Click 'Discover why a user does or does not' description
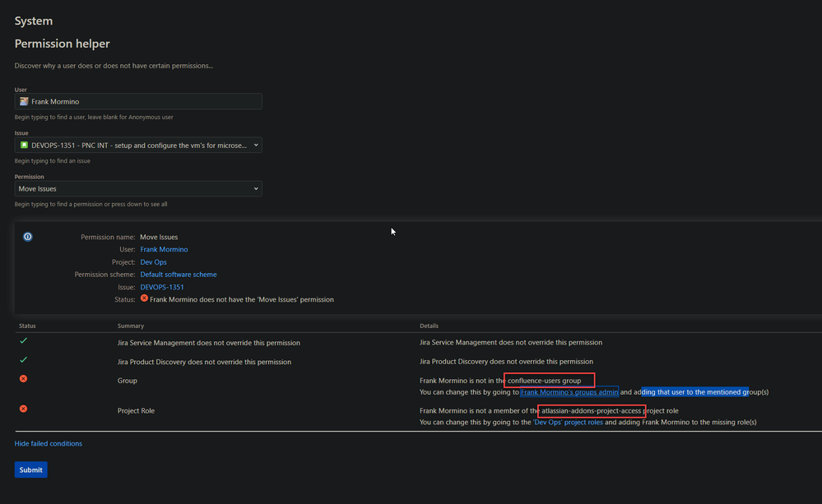This screenshot has height=504, width=822. [x=114, y=66]
